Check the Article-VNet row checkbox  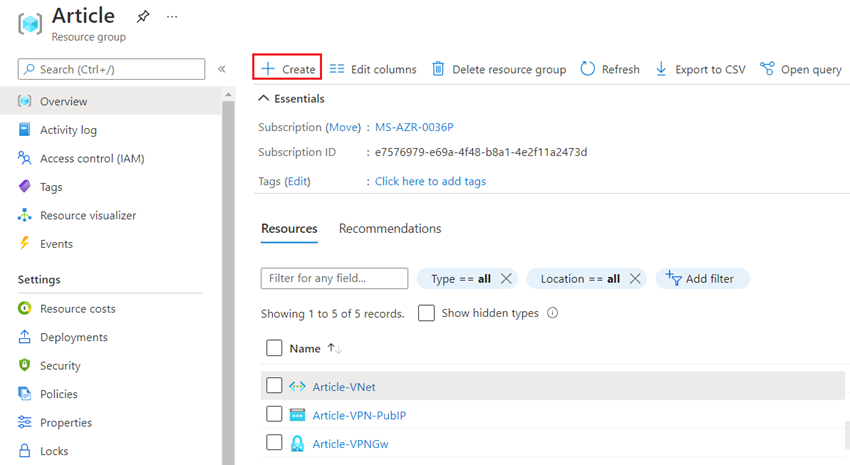click(x=274, y=386)
